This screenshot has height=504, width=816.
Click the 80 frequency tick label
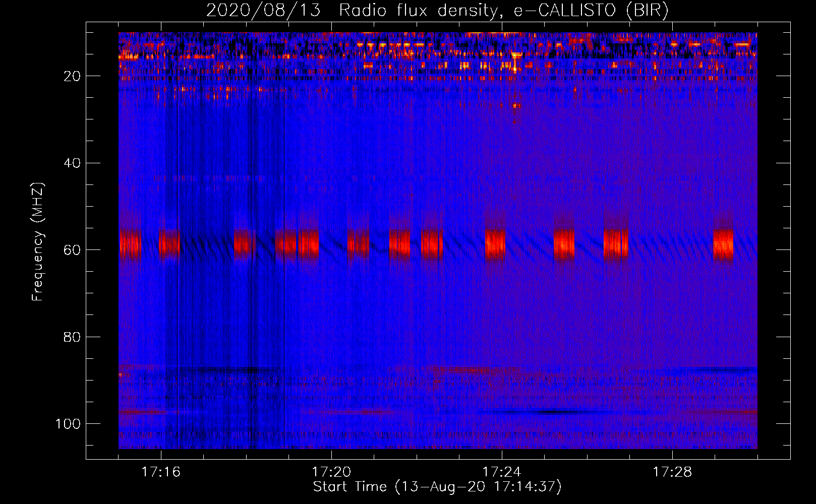(x=72, y=337)
